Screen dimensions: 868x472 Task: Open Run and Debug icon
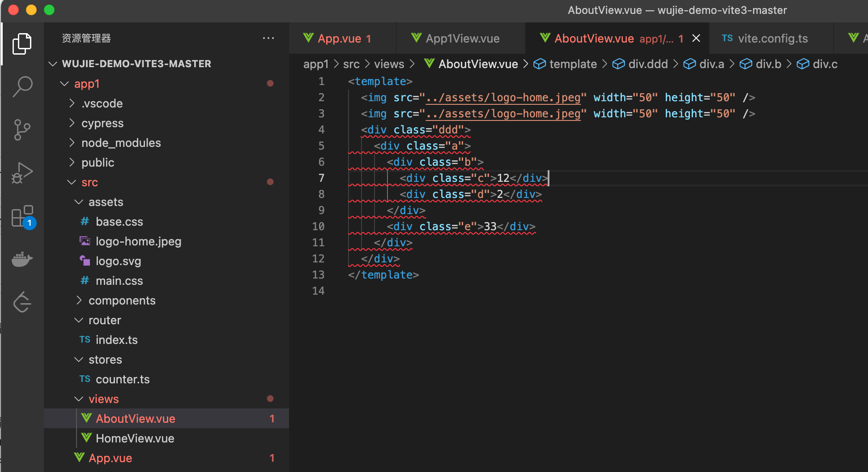click(22, 172)
